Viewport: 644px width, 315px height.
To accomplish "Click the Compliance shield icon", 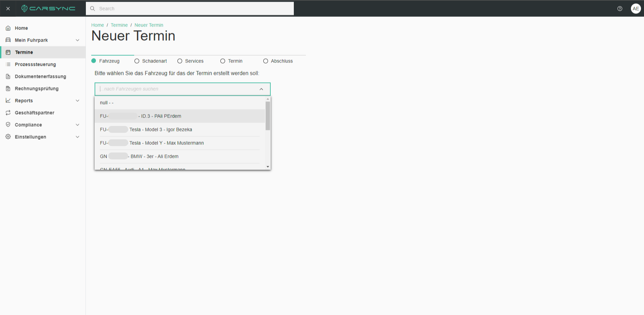I will pyautogui.click(x=8, y=125).
